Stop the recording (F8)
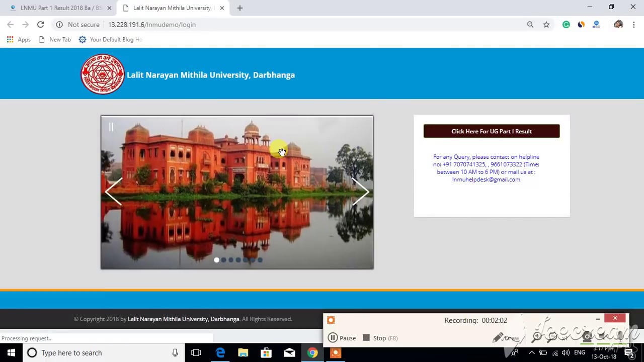This screenshot has width=644, height=362. coord(380,338)
